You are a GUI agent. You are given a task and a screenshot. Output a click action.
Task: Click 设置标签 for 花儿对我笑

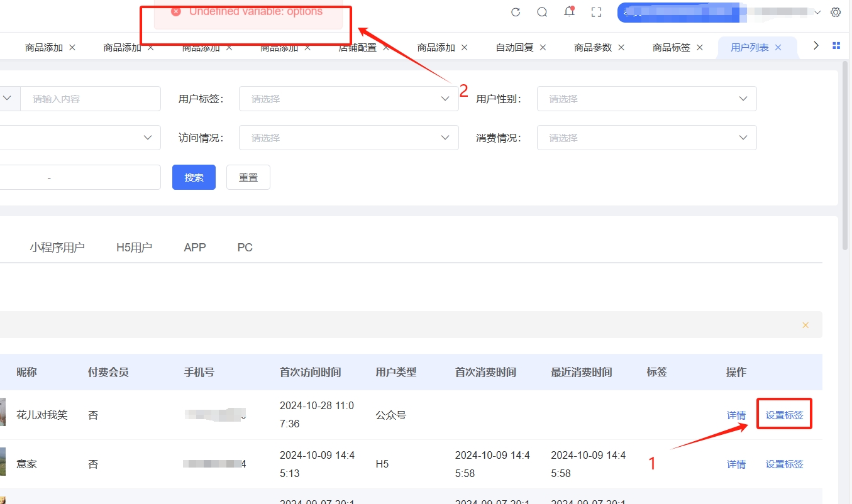(x=784, y=415)
